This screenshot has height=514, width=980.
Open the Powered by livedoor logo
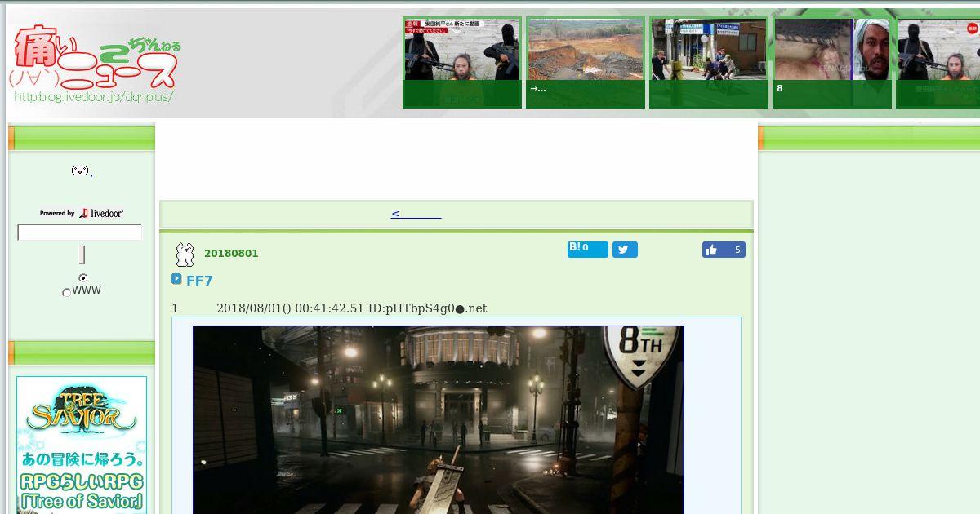(x=82, y=213)
